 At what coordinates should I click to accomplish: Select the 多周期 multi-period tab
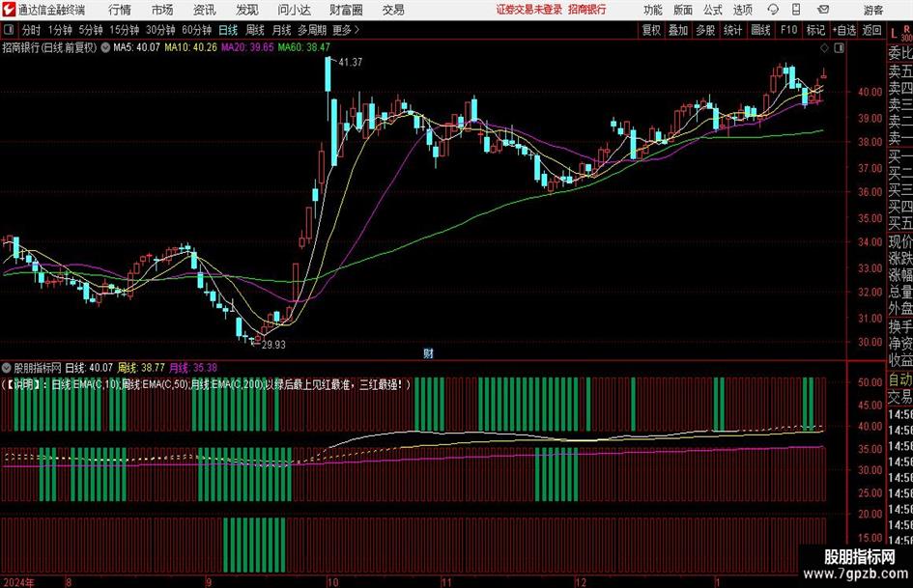click(x=312, y=30)
